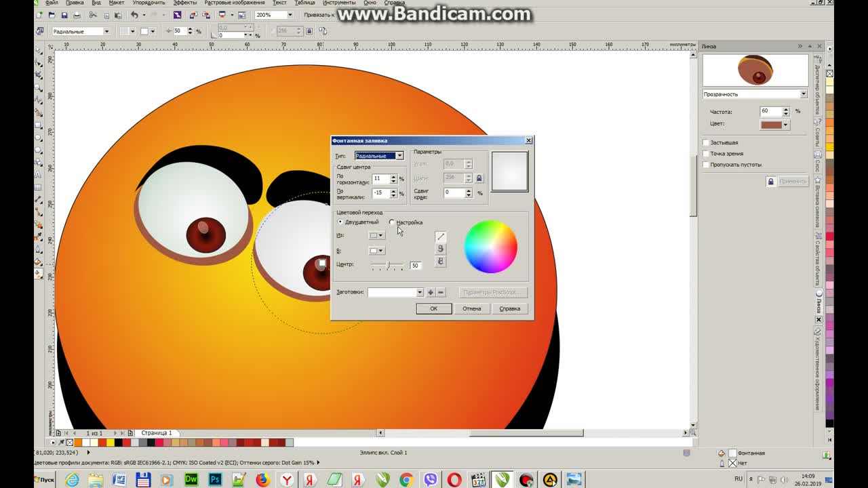Enable the Точка зрения checkbox
The width and height of the screenshot is (868, 488).
click(x=706, y=154)
